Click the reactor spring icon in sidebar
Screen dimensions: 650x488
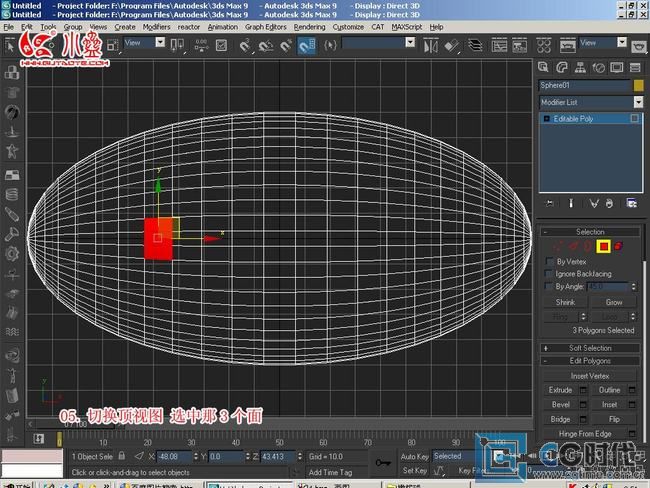(x=12, y=194)
